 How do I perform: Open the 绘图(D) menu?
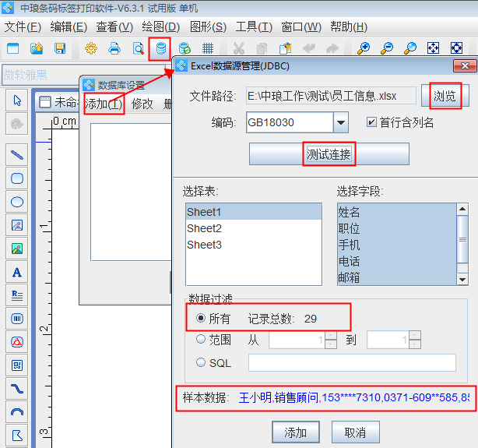[x=160, y=26]
